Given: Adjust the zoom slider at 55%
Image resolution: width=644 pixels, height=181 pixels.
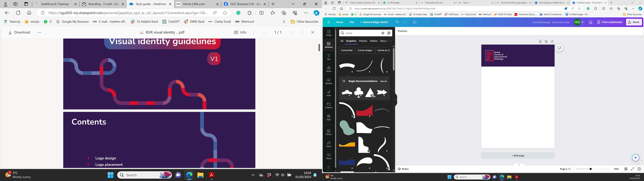Looking at the screenshot, I should [591, 169].
